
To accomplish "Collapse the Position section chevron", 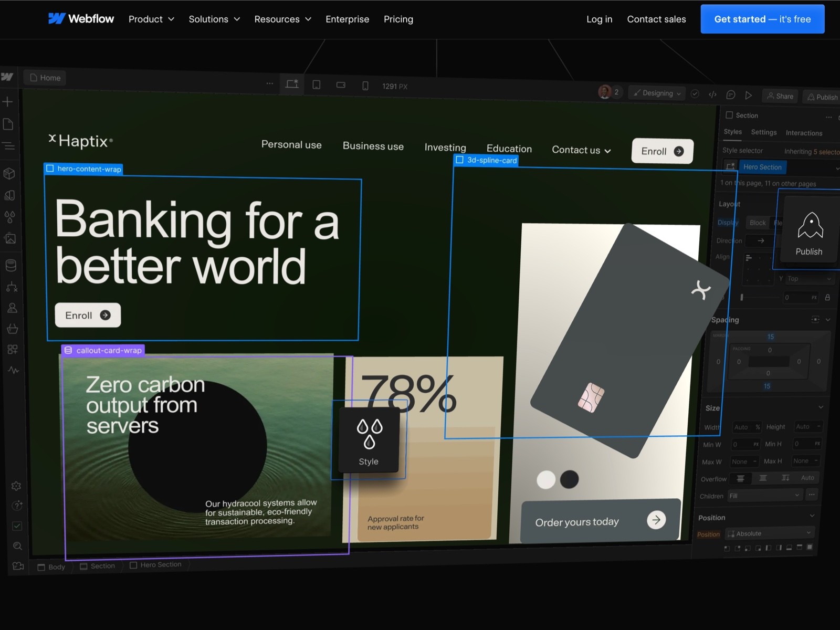I will point(812,516).
